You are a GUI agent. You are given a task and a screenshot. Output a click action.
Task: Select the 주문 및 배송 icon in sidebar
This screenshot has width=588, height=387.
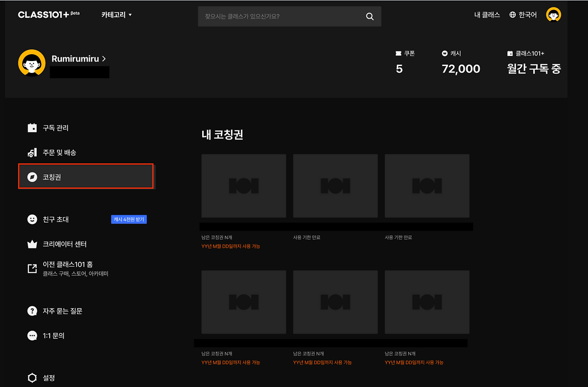point(32,152)
